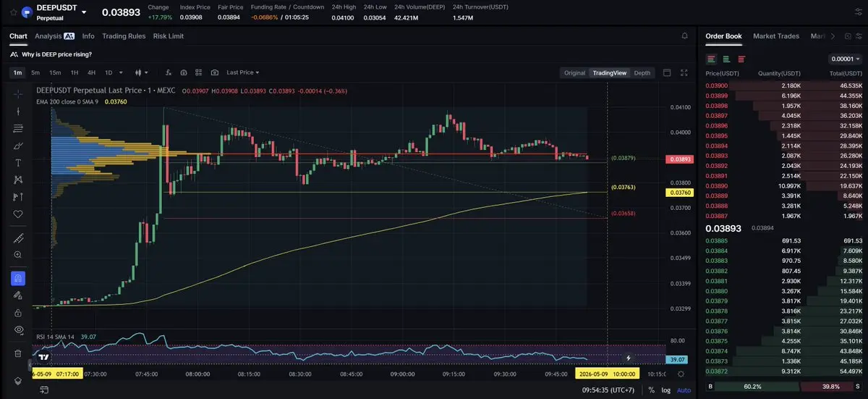The image size is (868, 399).
Task: Switch to the Chart tab
Action: pyautogui.click(x=18, y=35)
